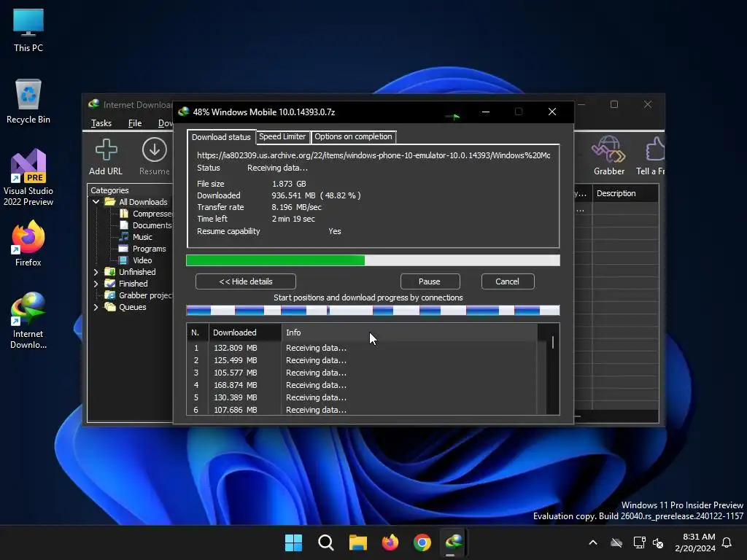This screenshot has height=560, width=747.
Task: Select the Documents category folder
Action: point(146,225)
